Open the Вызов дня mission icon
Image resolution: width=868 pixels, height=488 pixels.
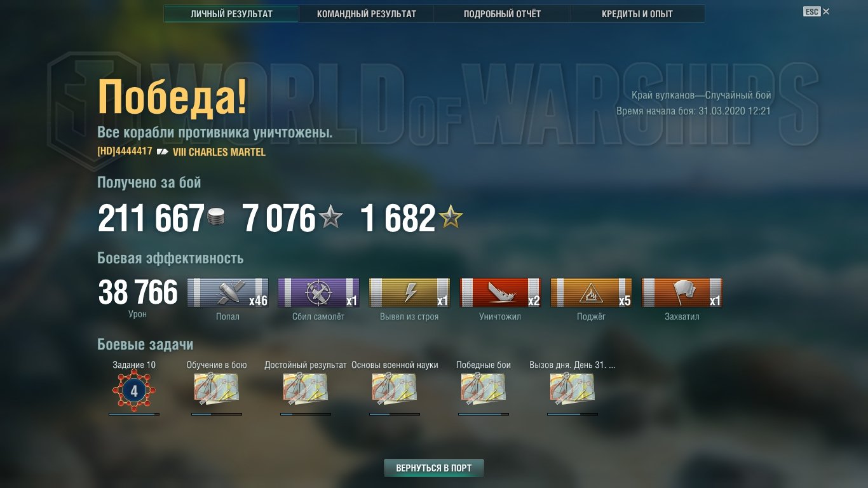tap(573, 389)
